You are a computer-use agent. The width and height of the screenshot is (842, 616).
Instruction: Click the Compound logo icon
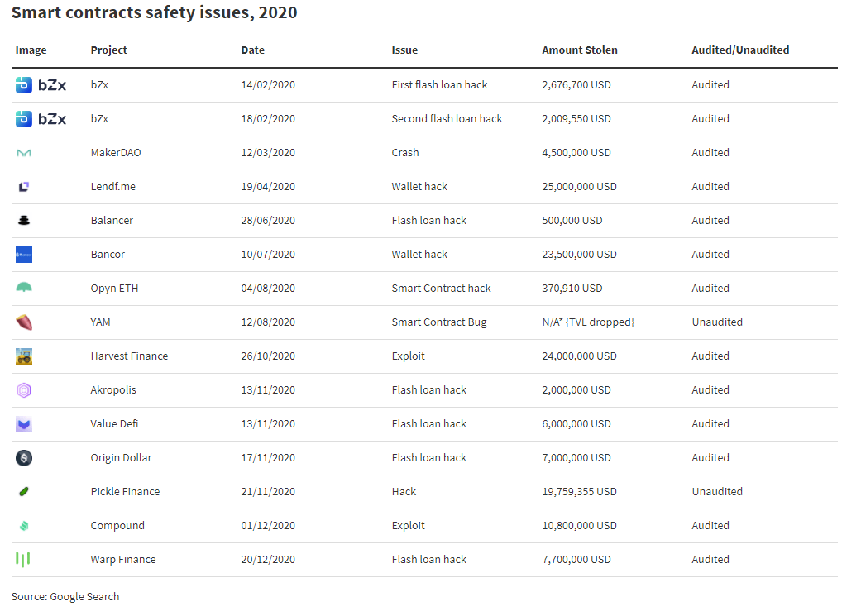point(24,526)
